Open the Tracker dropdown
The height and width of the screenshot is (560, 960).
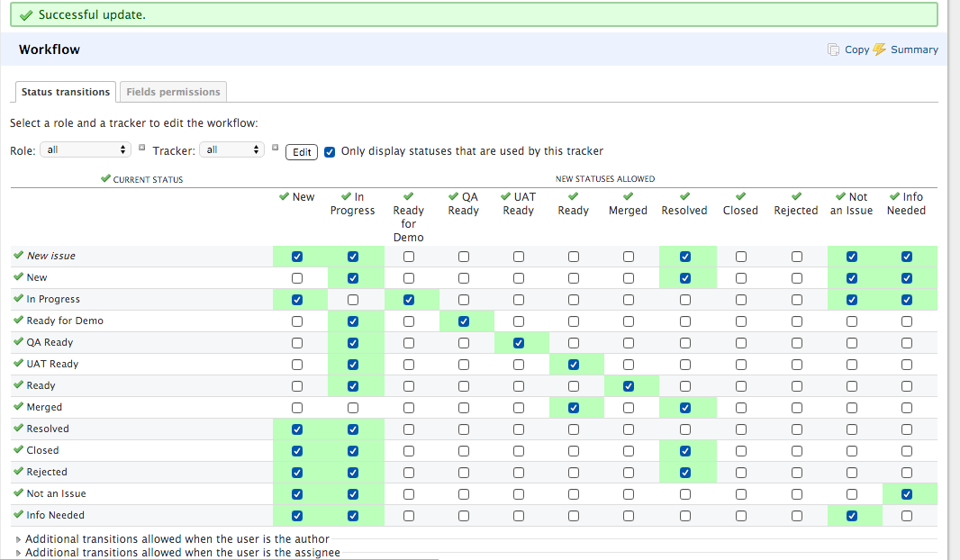(232, 150)
